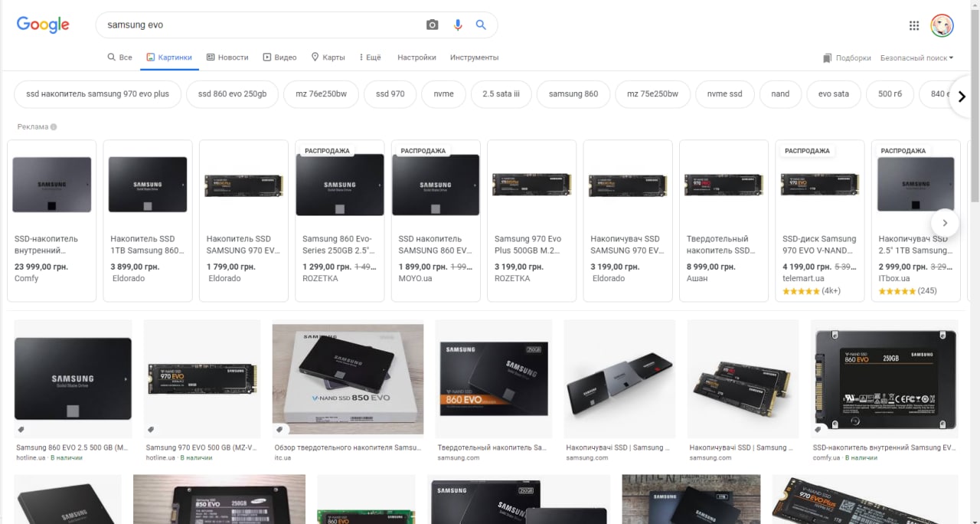
Task: Select the nvme ssd chip
Action: (724, 94)
